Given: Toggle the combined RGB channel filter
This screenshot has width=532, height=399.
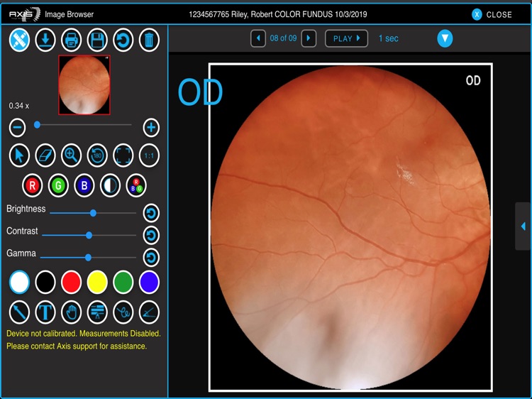Looking at the screenshot, I should pyautogui.click(x=136, y=185).
